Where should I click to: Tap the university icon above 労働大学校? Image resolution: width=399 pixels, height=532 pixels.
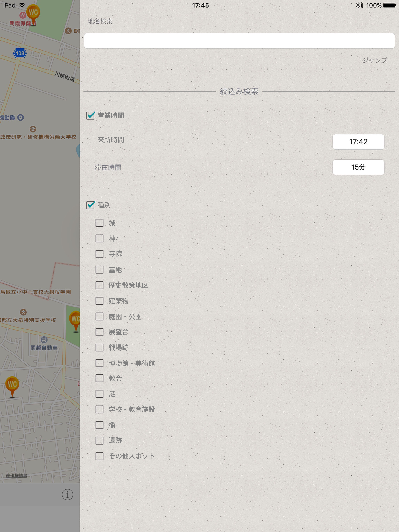click(x=33, y=129)
